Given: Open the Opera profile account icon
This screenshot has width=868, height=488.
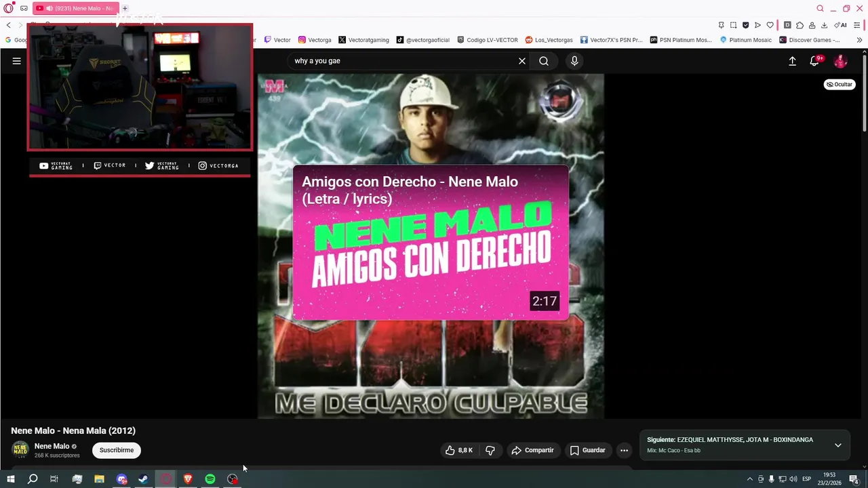Looking at the screenshot, I should (x=812, y=25).
